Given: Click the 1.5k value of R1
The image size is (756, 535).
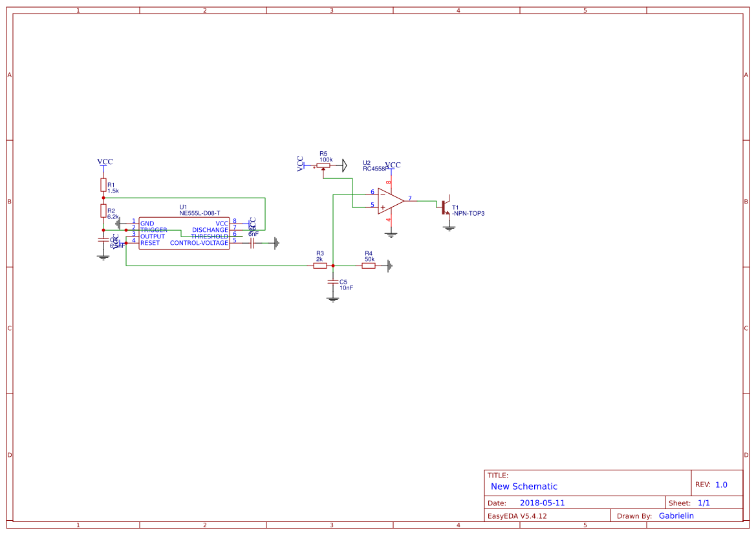Looking at the screenshot, I should 113,191.
